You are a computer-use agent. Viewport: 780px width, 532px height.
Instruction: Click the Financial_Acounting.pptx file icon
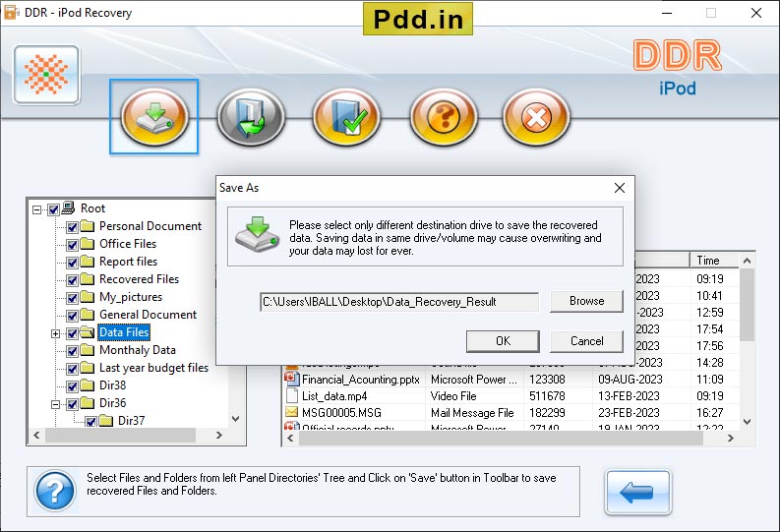[291, 379]
